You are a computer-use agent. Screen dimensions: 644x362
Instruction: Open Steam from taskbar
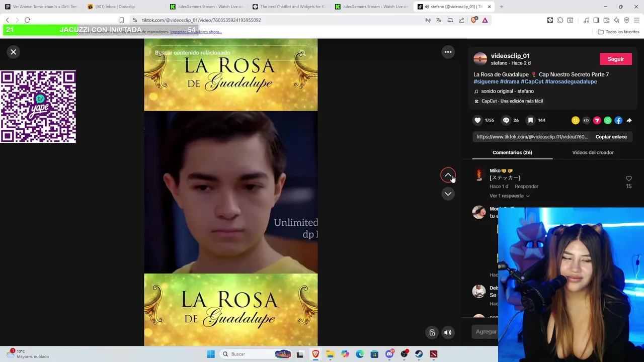pyautogui.click(x=419, y=354)
